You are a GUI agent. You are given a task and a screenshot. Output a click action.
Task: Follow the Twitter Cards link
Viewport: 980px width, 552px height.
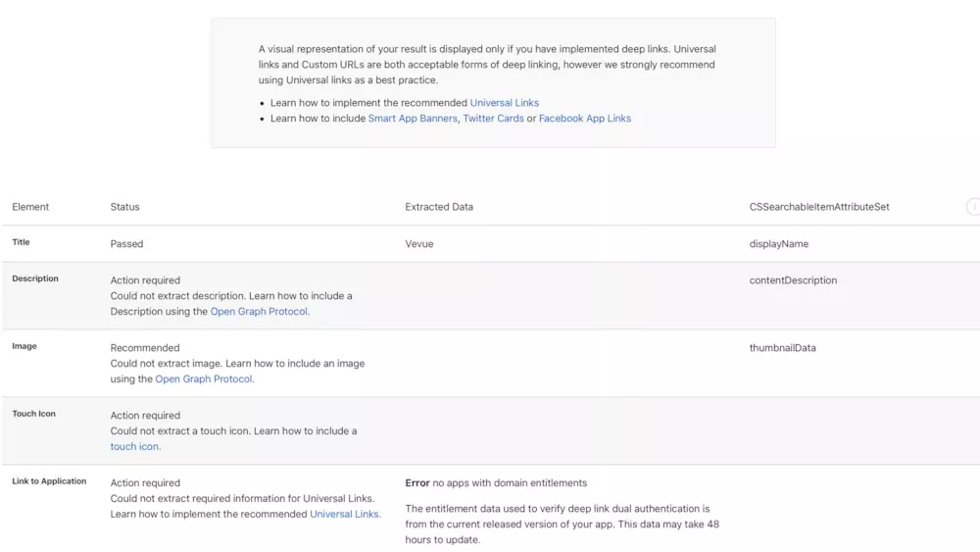pyautogui.click(x=493, y=119)
